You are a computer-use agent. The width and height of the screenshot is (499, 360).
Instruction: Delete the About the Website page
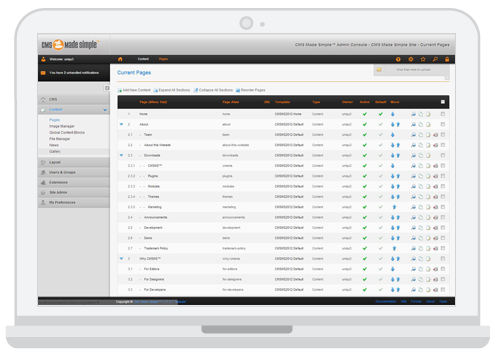pos(436,145)
